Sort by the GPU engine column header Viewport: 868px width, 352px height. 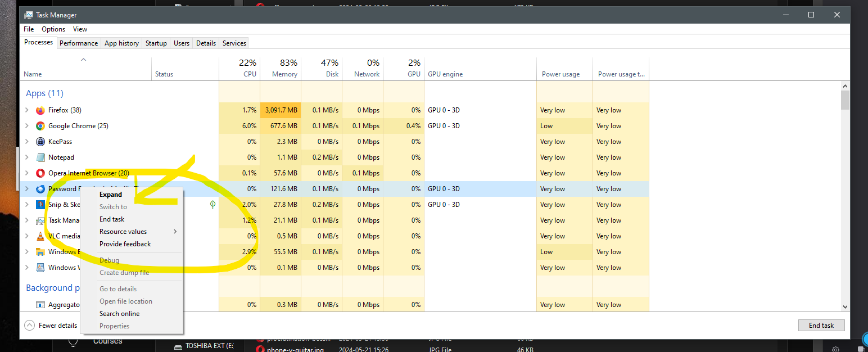click(x=480, y=68)
